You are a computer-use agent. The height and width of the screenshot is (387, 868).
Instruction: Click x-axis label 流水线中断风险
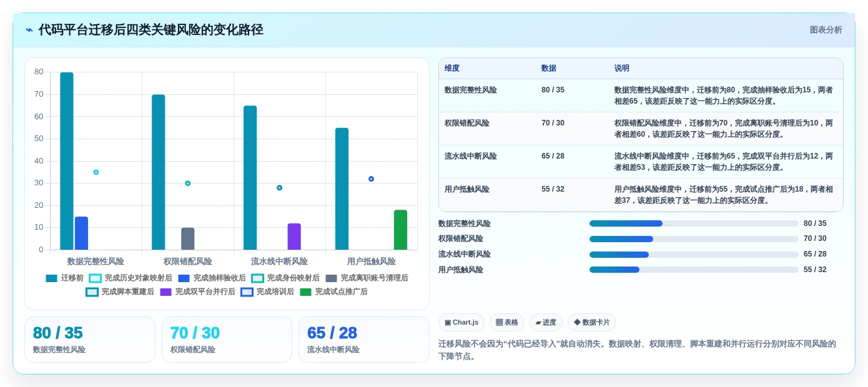point(279,262)
